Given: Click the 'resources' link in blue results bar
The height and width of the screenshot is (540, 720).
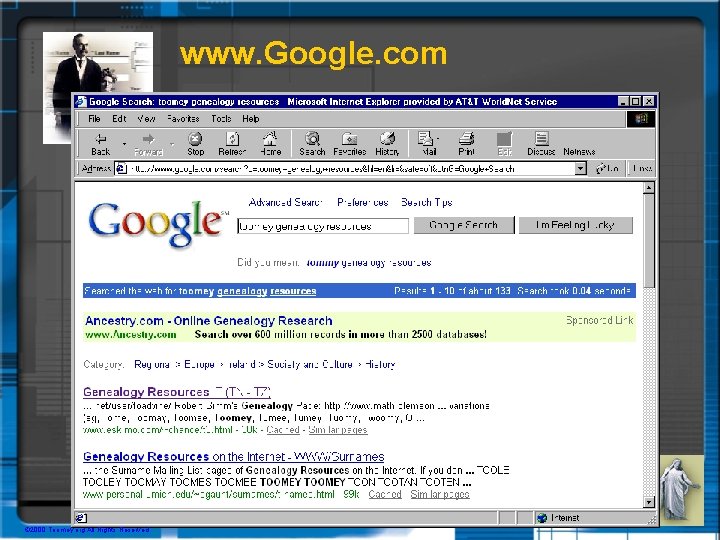Looking at the screenshot, I should [x=293, y=291].
